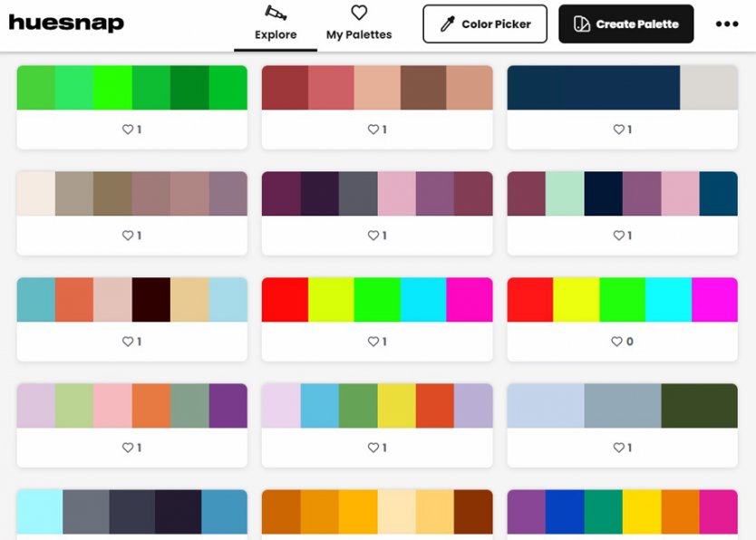The height and width of the screenshot is (540, 756).
Task: Like the navy blue and grey palette
Action: (617, 130)
